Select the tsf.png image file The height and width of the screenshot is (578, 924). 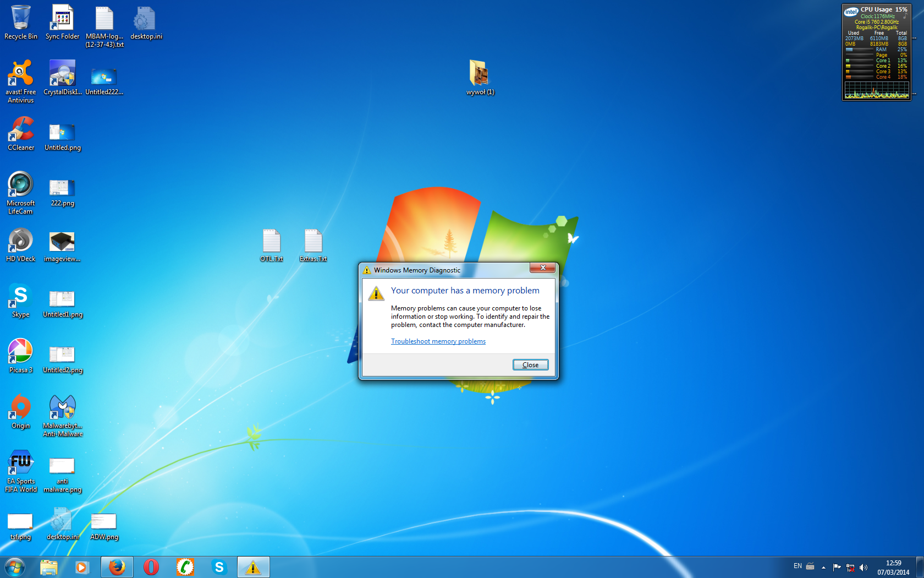click(x=20, y=526)
